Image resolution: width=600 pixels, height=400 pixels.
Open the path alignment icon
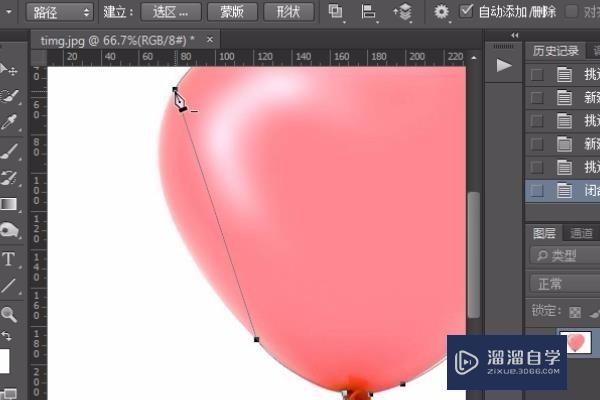click(x=368, y=11)
